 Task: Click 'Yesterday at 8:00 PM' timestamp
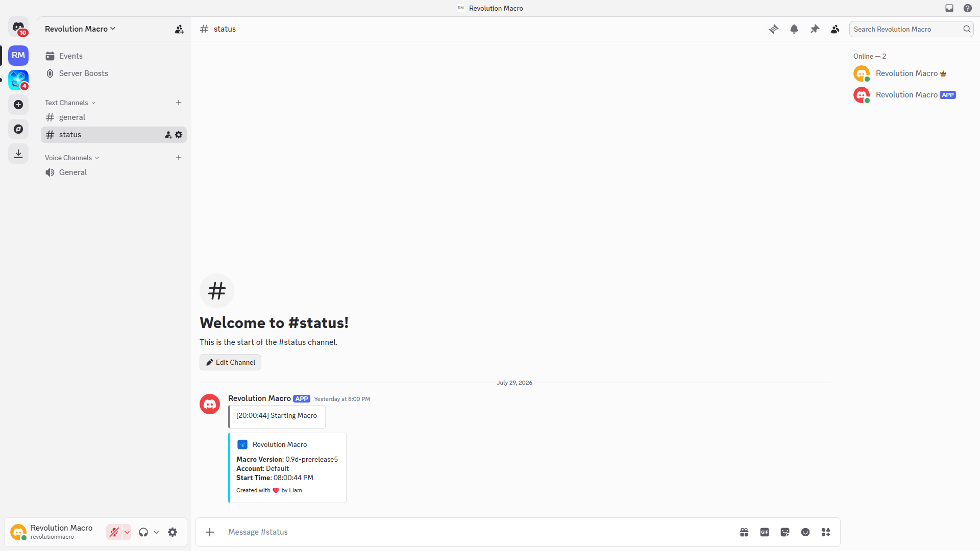[342, 399]
